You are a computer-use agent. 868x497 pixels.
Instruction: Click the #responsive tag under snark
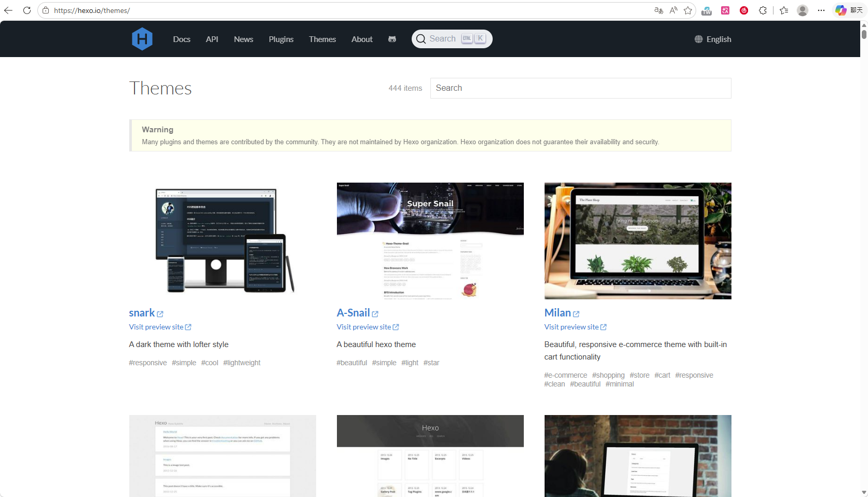click(148, 363)
